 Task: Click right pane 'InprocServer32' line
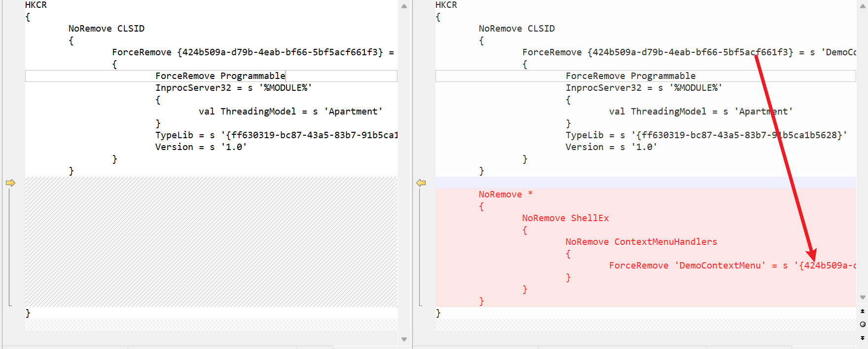tap(644, 88)
